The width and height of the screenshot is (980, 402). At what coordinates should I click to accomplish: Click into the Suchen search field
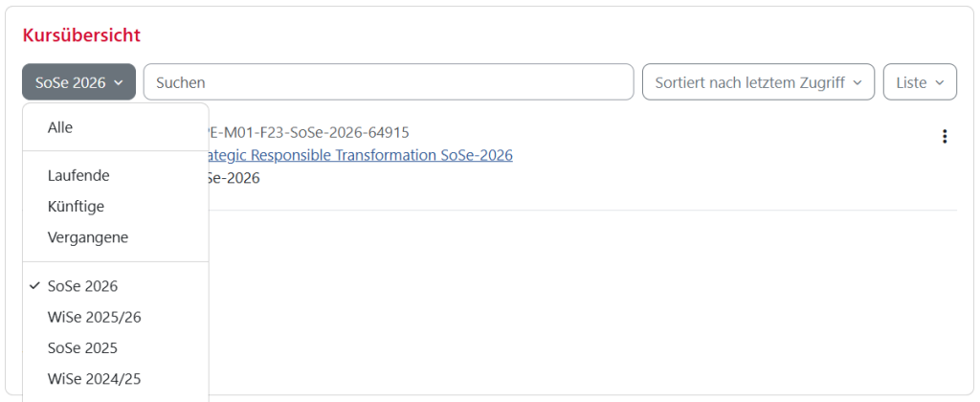coord(389,82)
